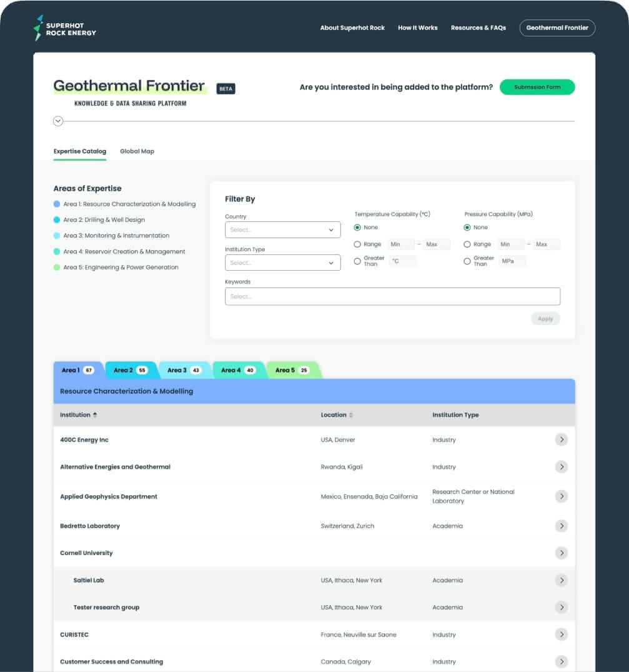Open details arrow for CURISTEC
The image size is (629, 672).
[x=562, y=634]
